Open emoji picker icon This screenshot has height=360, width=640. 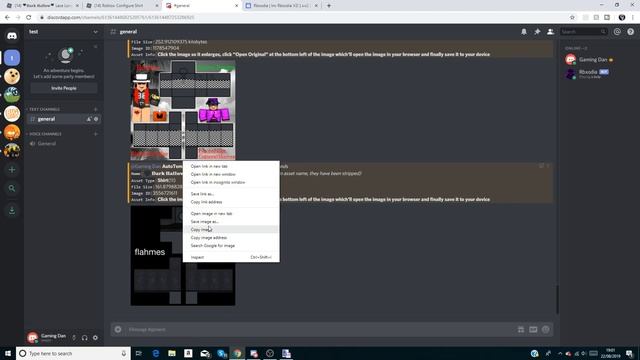pos(546,329)
